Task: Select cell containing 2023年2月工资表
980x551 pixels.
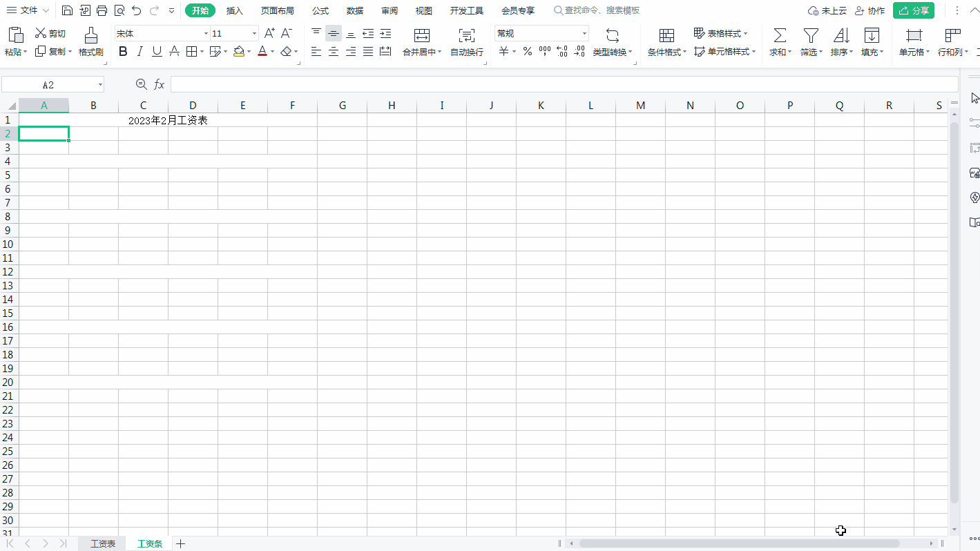Action: [x=168, y=120]
